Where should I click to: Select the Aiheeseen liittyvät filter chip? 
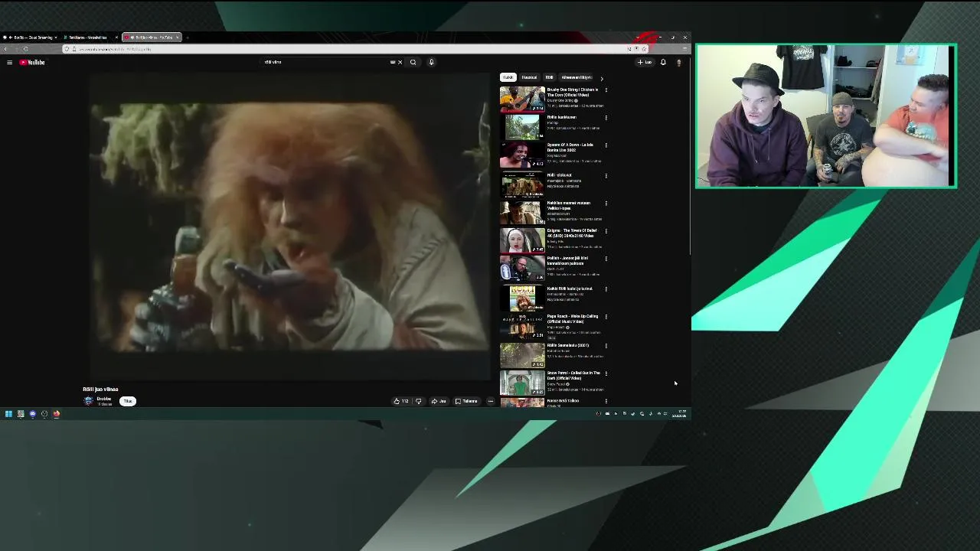577,77
